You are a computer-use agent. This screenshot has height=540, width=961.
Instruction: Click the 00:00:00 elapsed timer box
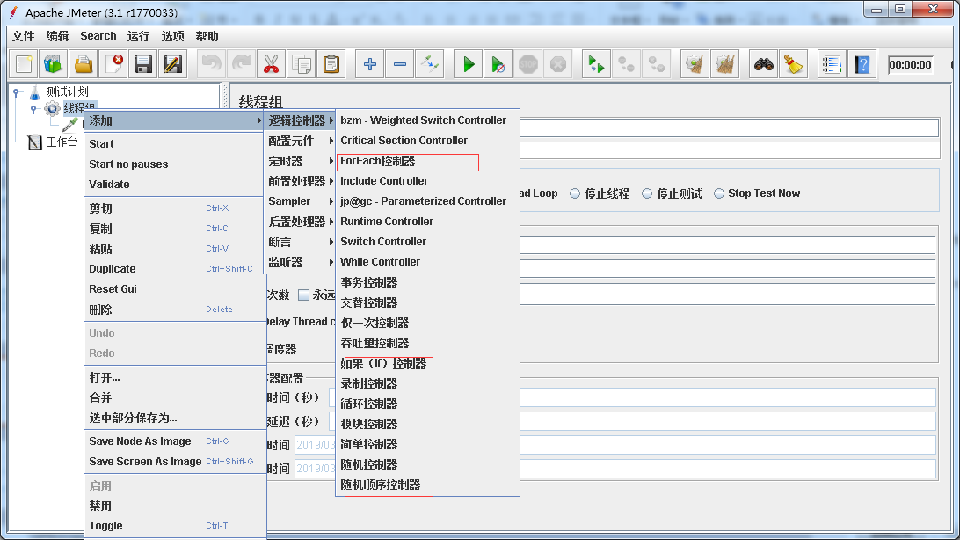point(911,65)
